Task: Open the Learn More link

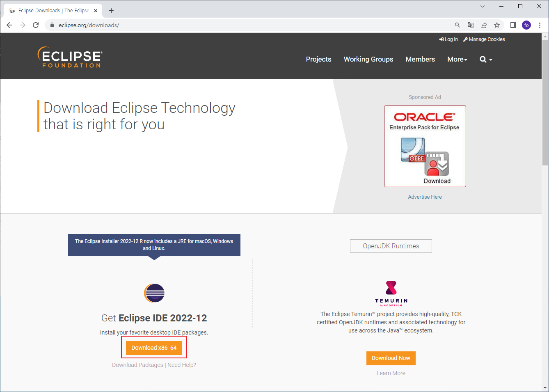Action: pyautogui.click(x=391, y=373)
